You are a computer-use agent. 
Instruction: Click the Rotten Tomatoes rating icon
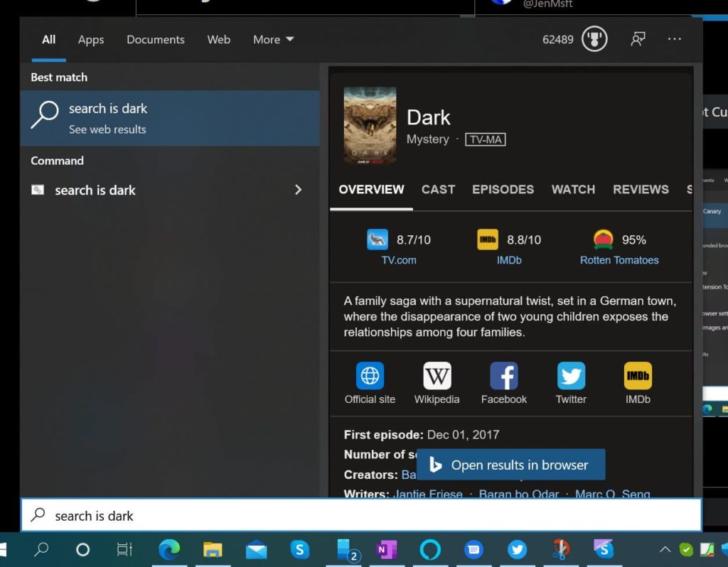pos(603,239)
